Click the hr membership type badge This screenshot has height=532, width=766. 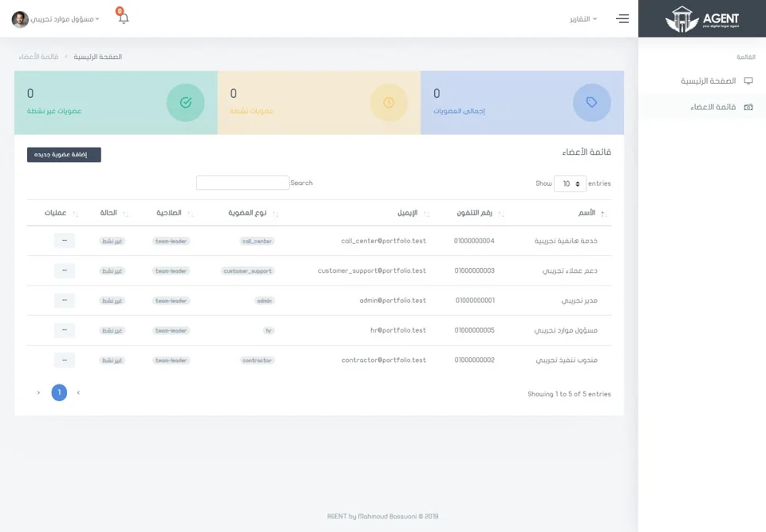click(269, 331)
